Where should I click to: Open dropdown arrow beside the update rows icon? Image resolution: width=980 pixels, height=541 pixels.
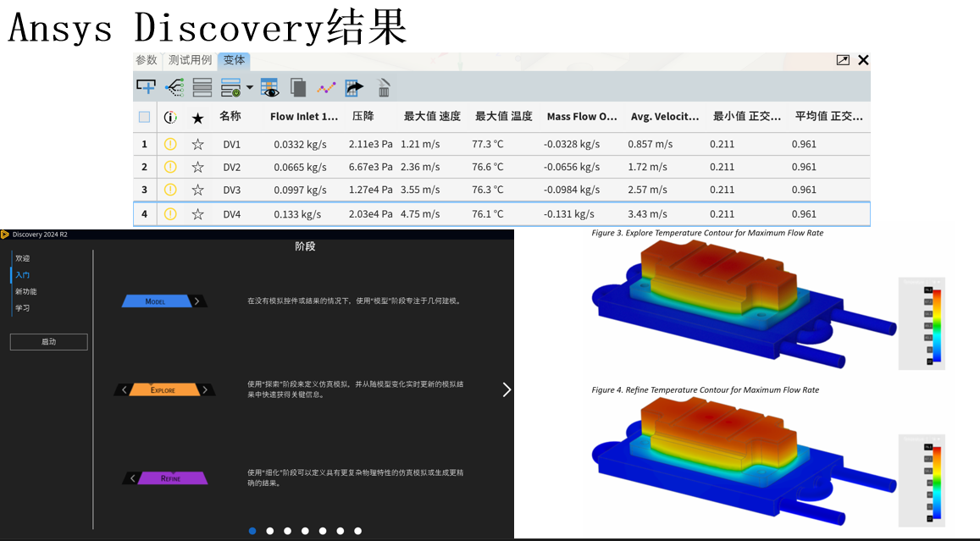tap(249, 87)
